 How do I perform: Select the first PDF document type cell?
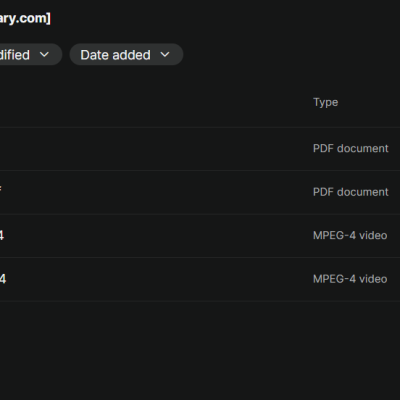tap(350, 148)
